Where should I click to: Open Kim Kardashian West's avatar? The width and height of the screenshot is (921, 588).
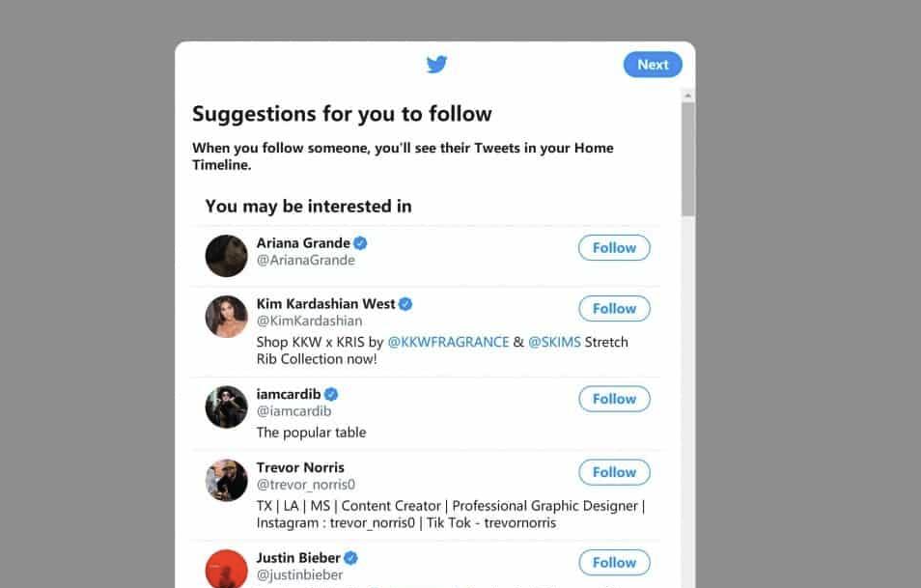(x=227, y=317)
